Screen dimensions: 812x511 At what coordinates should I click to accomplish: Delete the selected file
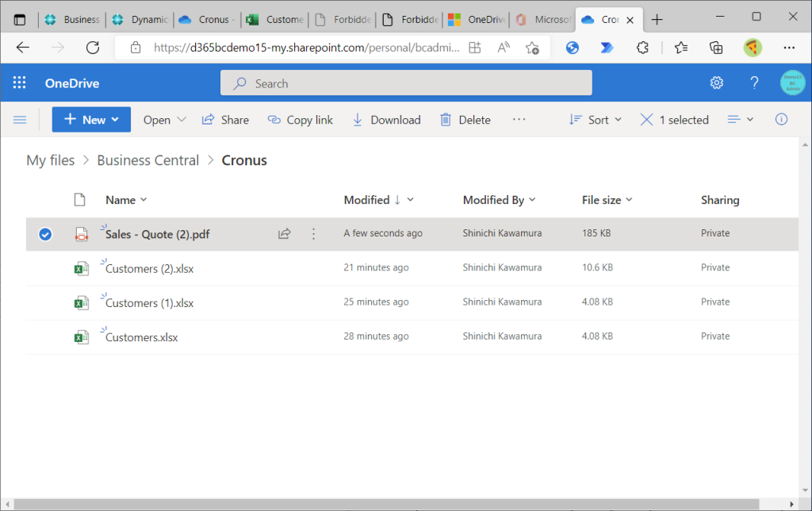[465, 120]
